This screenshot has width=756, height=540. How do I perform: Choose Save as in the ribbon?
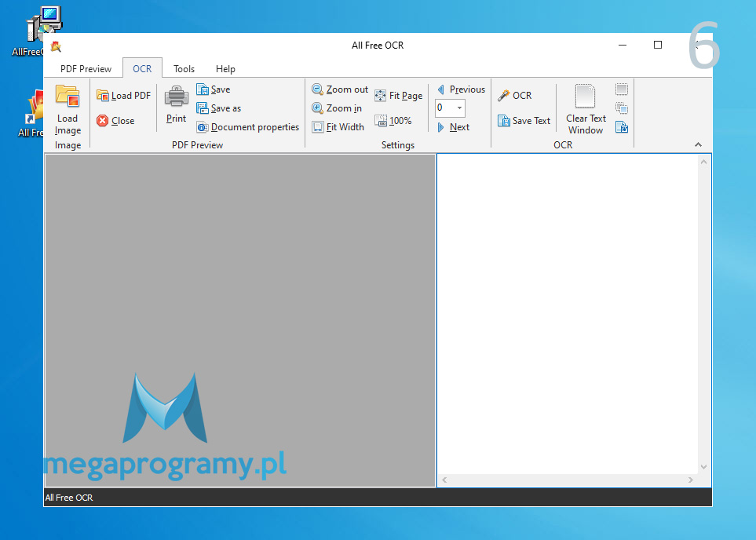coord(218,108)
